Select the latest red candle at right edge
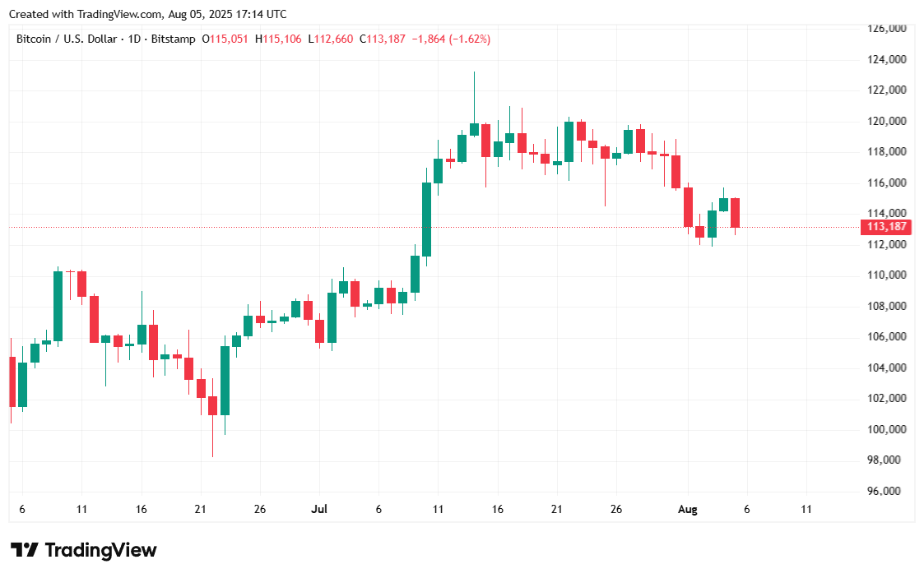This screenshot has width=924, height=578. point(735,213)
